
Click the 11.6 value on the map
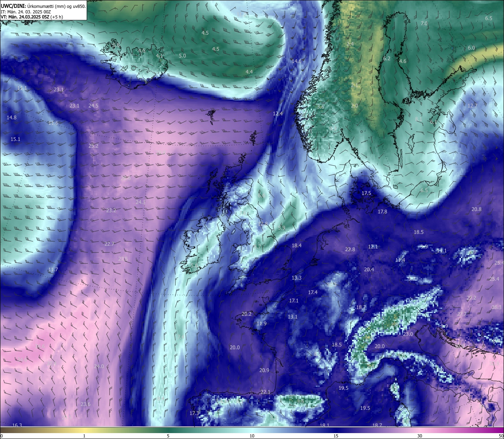[53, 123]
